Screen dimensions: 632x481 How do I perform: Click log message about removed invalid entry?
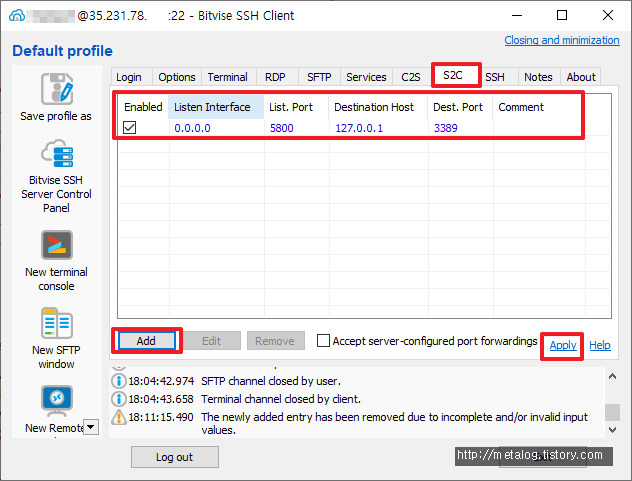point(395,423)
